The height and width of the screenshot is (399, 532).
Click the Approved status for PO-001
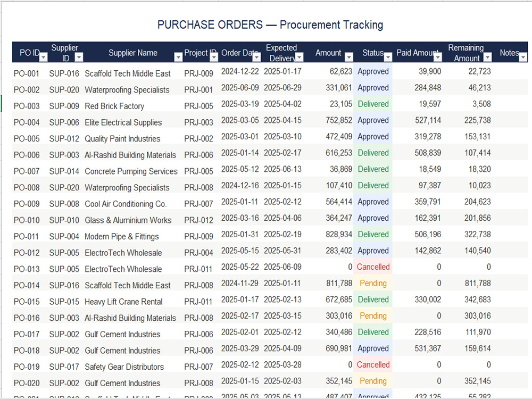373,72
